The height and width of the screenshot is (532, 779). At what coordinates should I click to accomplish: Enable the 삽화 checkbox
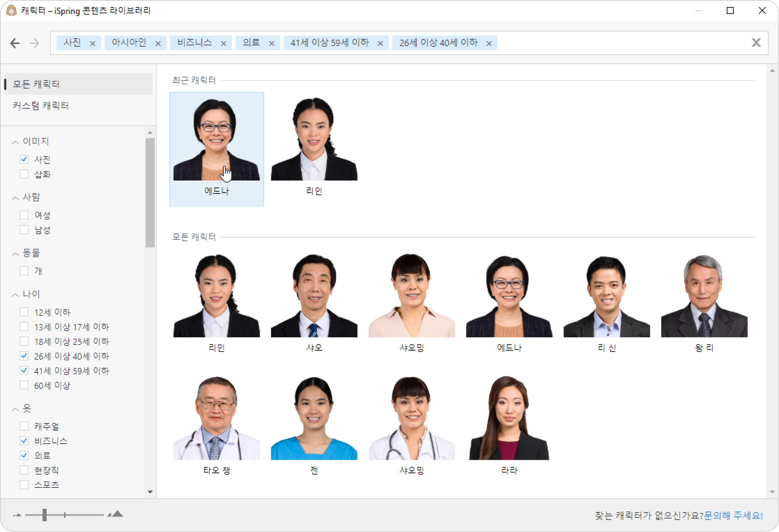tap(24, 174)
